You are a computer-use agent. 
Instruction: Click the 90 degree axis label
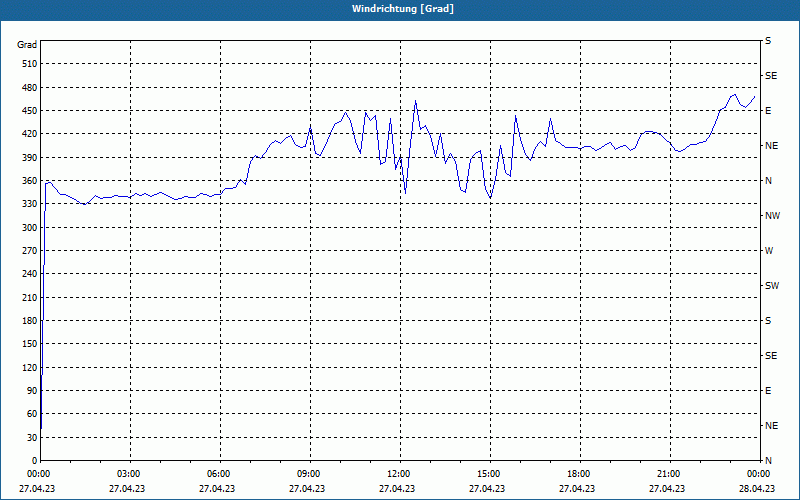[x=32, y=391]
